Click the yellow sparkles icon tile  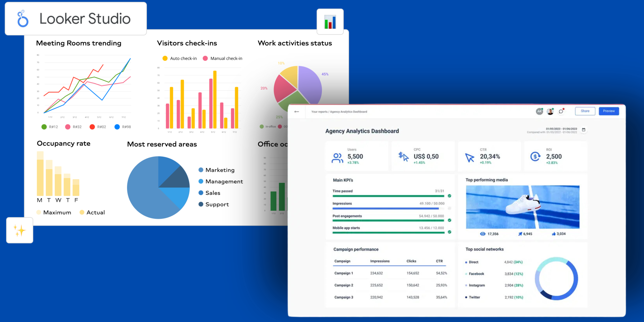pos(19,230)
